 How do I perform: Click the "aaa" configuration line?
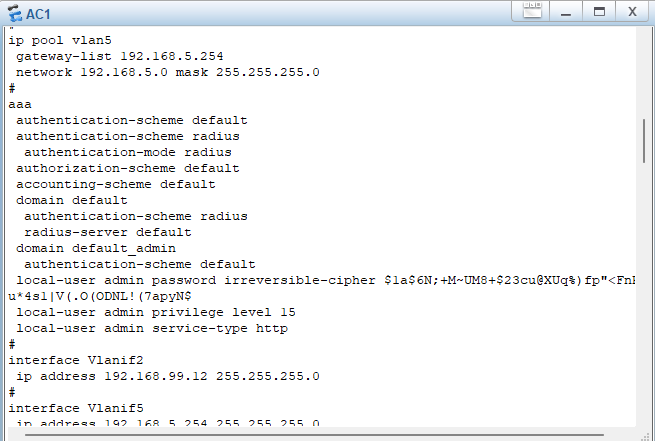20,104
